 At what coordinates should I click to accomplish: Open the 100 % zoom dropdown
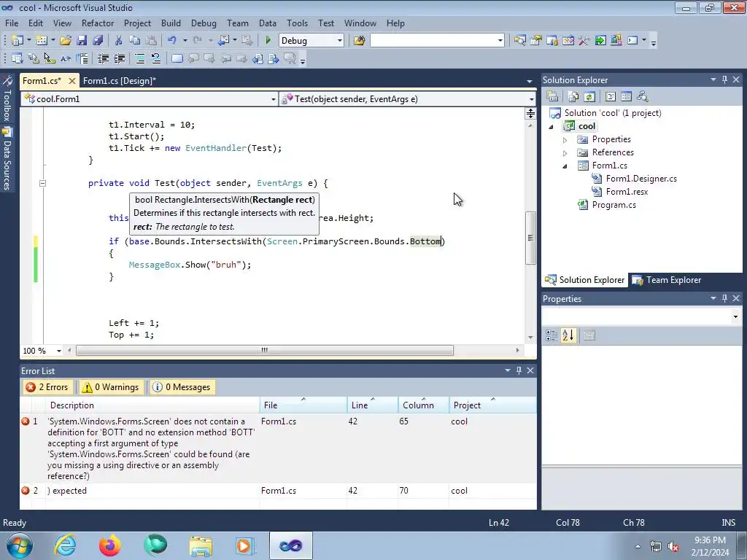[58, 351]
